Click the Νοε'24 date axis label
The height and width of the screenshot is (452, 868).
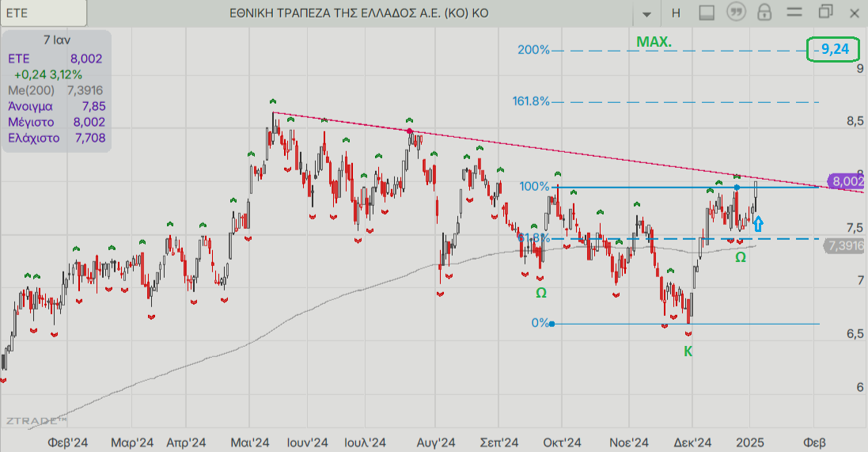coord(629,443)
